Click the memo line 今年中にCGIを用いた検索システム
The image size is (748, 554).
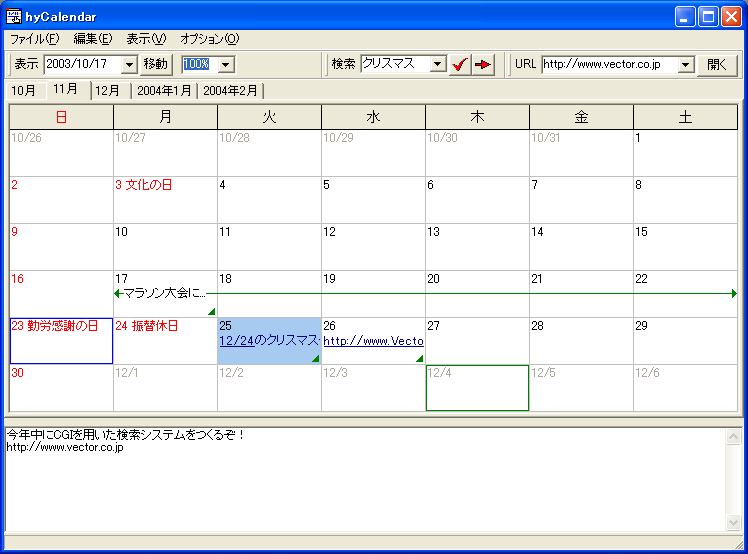[125, 435]
